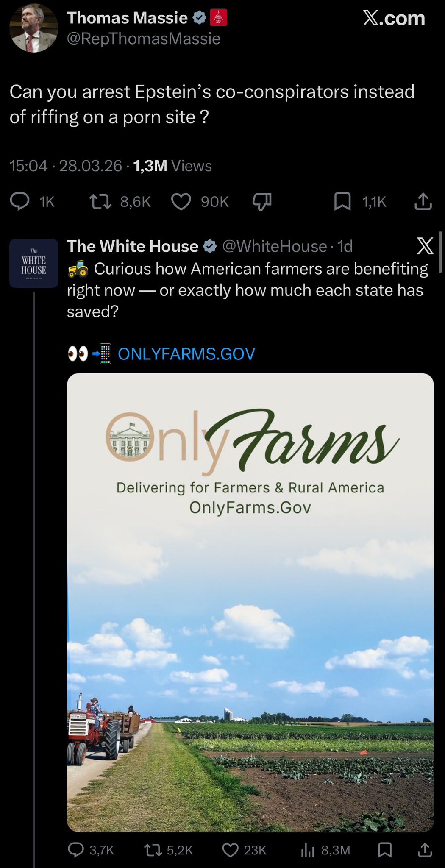Bookmark Thomas Massie's post

point(342,201)
